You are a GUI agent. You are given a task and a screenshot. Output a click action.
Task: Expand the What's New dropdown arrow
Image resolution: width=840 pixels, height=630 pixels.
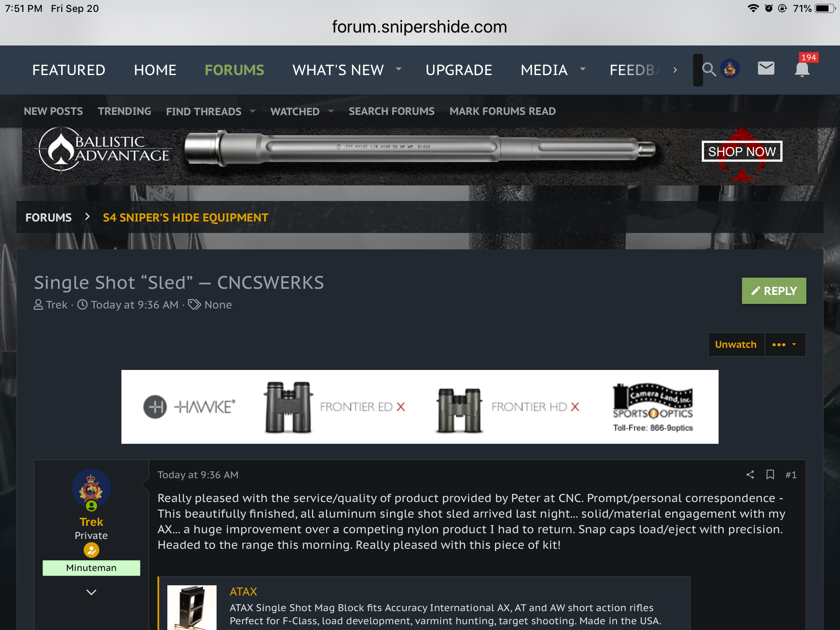pos(398,69)
